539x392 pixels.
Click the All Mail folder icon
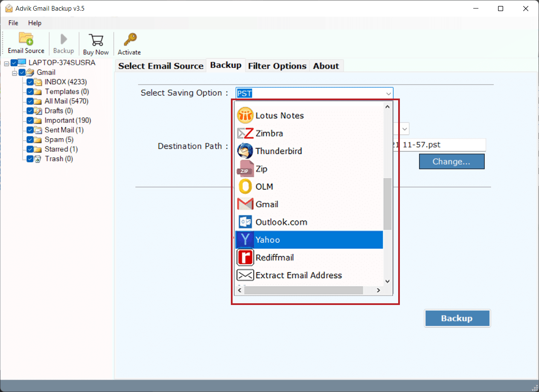[x=38, y=101]
